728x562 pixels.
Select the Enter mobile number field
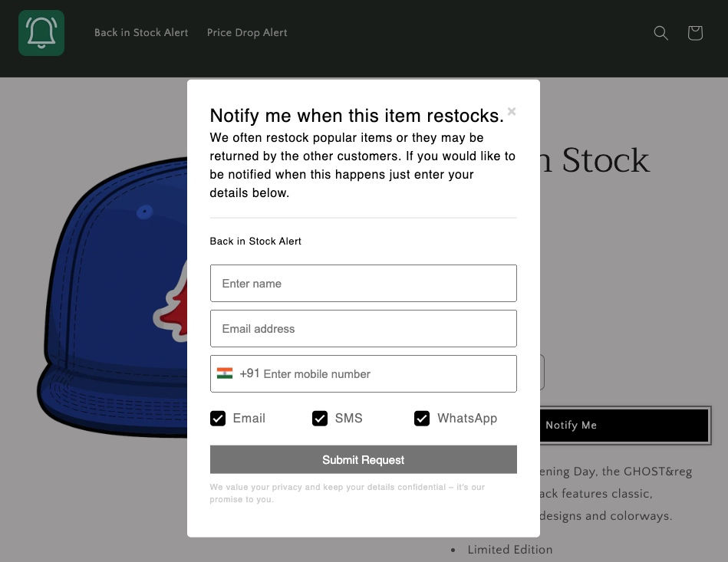[384, 374]
